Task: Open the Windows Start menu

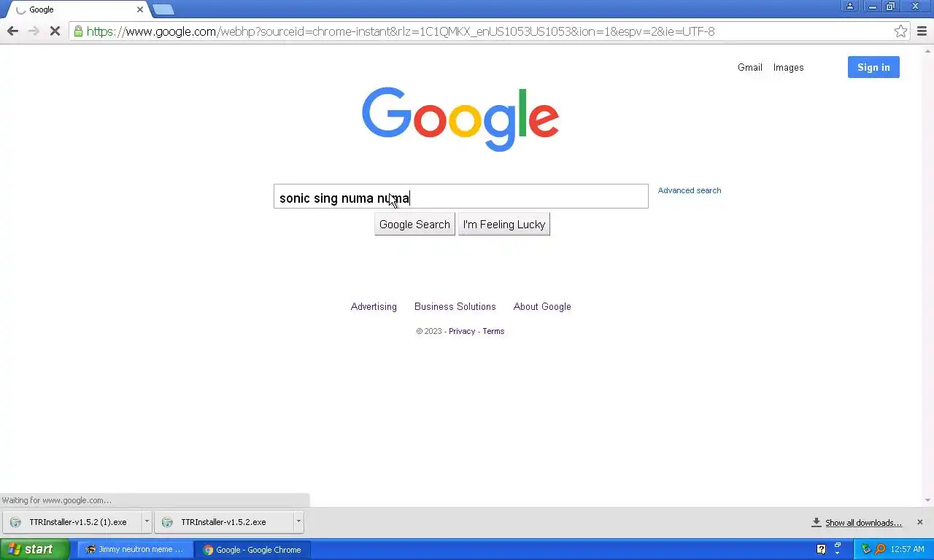Action: [x=34, y=549]
